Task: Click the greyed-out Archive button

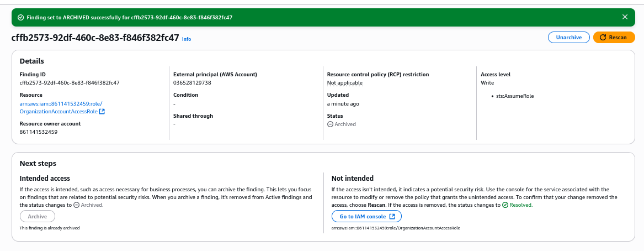Action: (38, 216)
